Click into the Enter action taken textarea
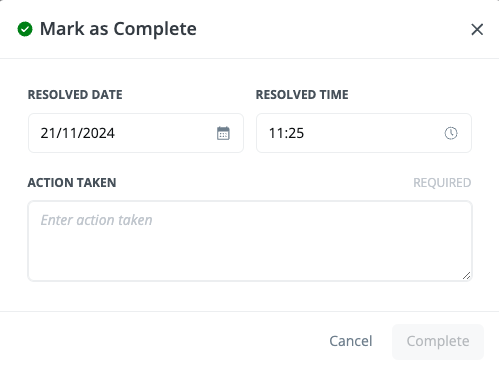Screen dimensions: 499x369 250,241
